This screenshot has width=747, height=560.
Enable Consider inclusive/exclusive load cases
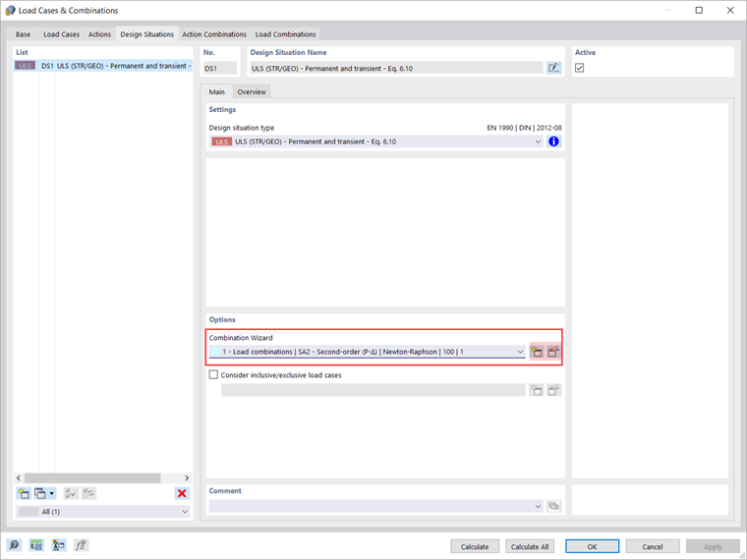point(213,374)
